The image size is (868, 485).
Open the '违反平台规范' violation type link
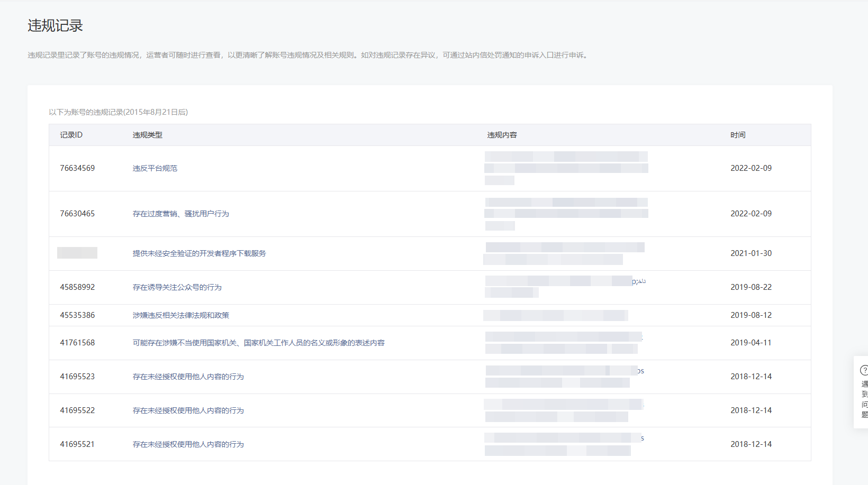coord(155,168)
